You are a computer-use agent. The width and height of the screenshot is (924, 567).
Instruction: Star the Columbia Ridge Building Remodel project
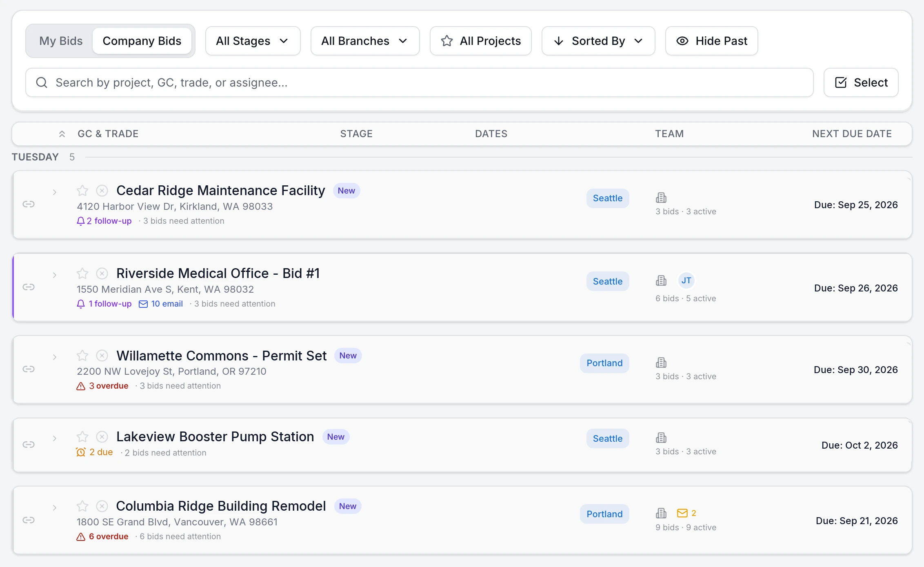82,506
